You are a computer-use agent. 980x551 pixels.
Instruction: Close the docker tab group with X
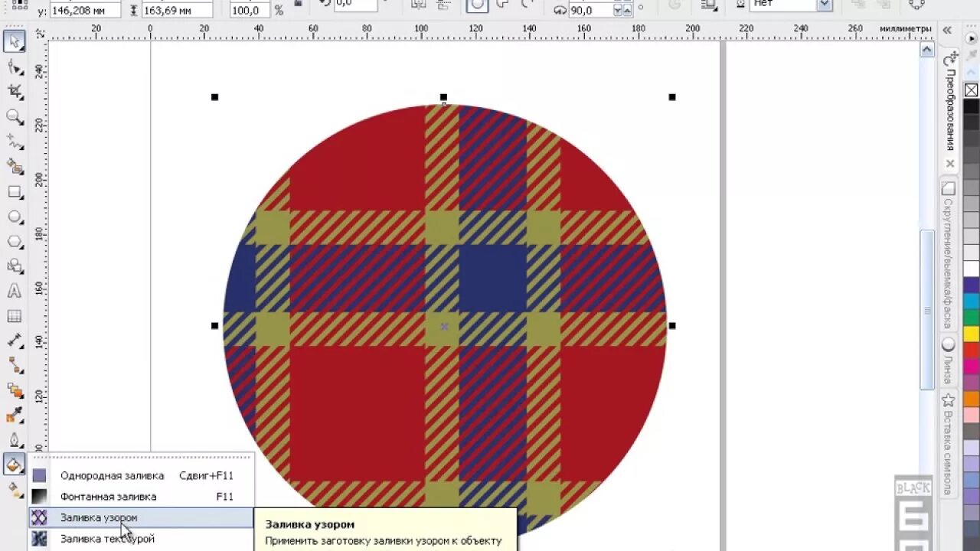tap(950, 164)
